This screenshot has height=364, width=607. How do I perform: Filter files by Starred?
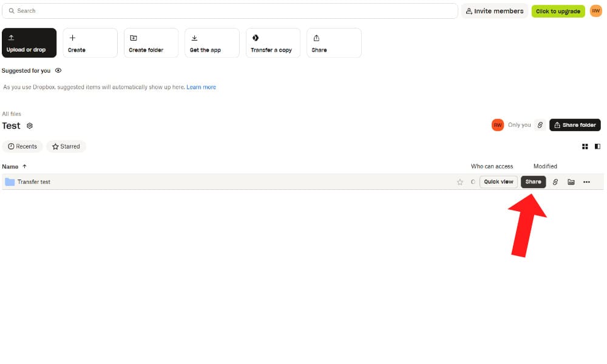[x=66, y=146]
